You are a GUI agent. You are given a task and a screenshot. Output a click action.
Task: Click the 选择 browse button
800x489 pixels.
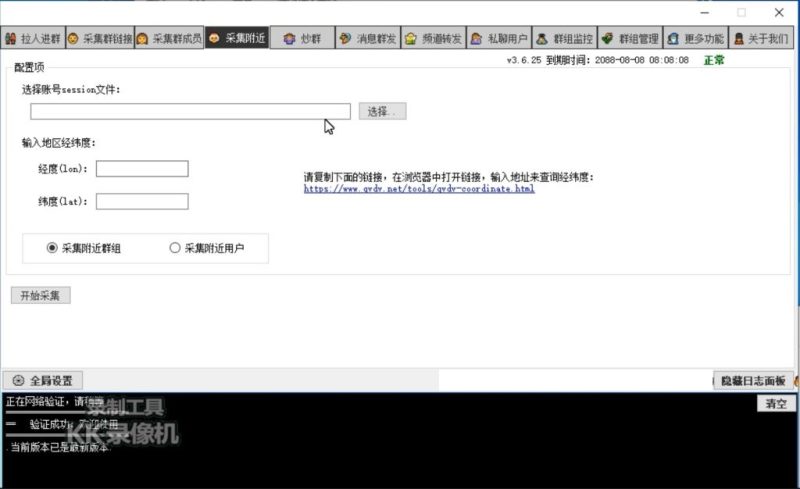pos(383,111)
